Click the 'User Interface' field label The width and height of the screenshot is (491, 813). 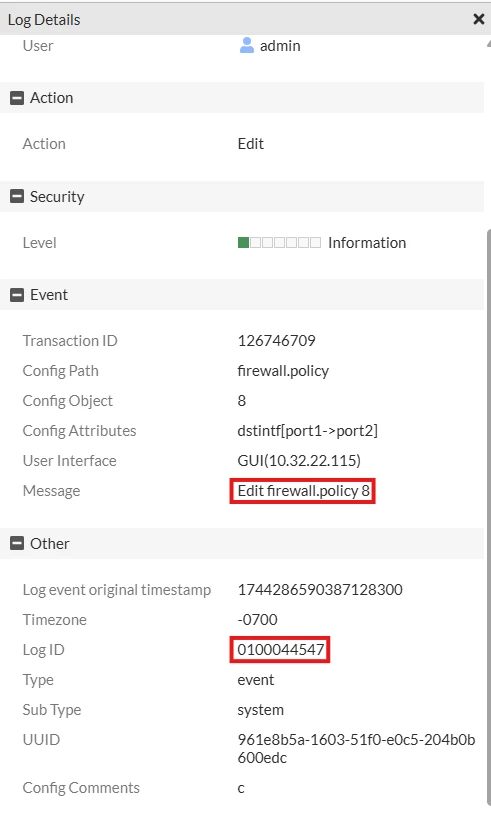(69, 461)
